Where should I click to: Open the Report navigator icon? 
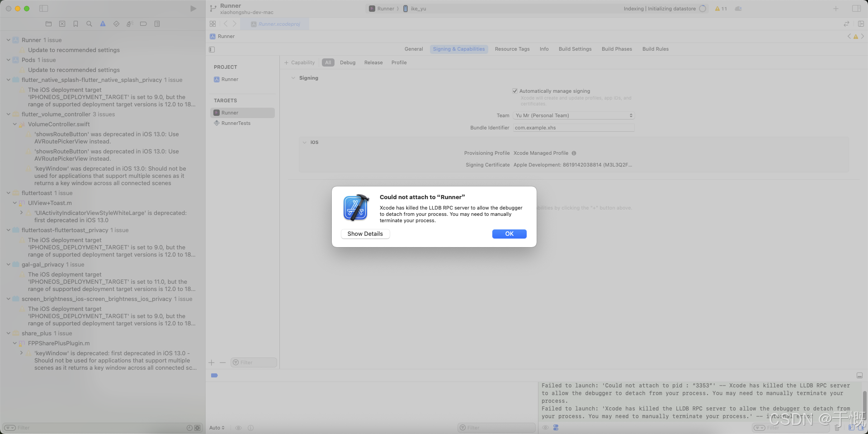(157, 24)
